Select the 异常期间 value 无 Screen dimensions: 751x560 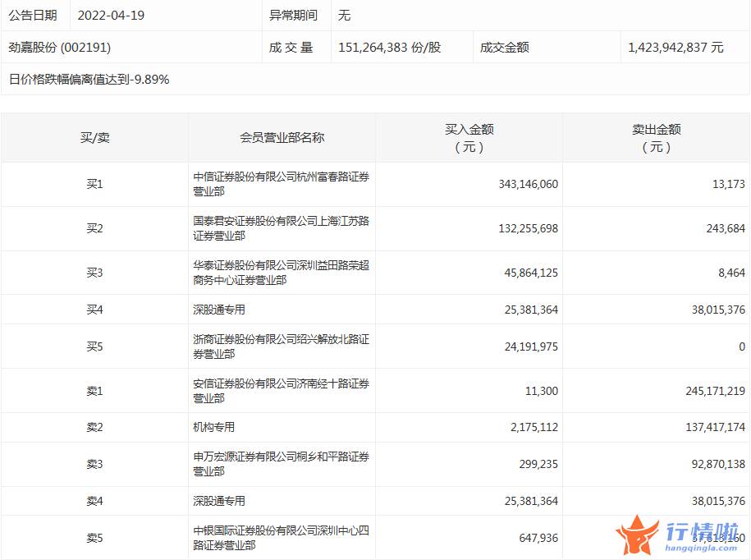(x=344, y=16)
